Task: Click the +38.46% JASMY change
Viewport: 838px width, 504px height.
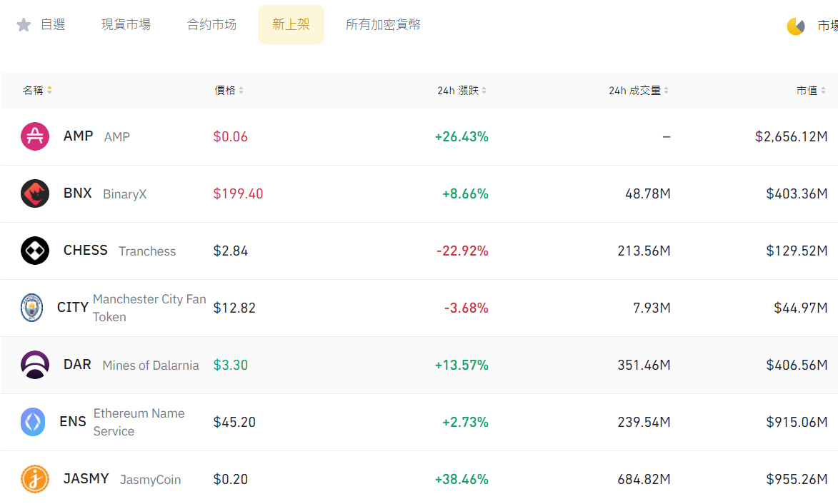Action: 462,480
